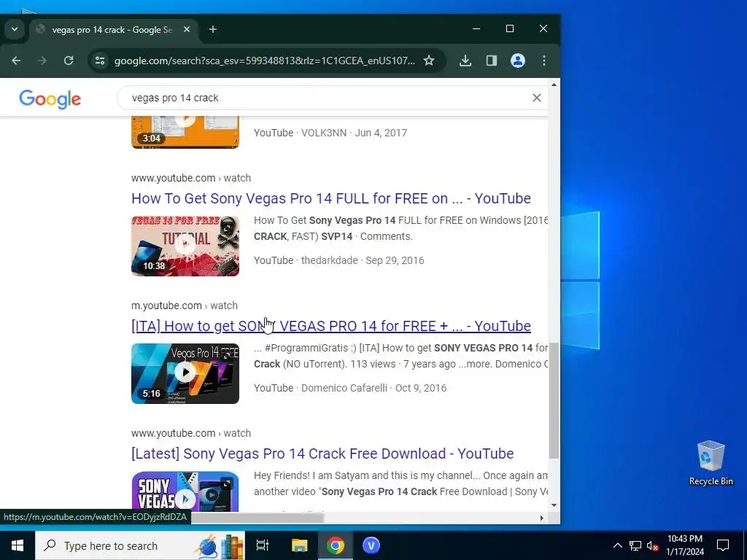Click the scrollbar down arrow
The image size is (747, 560).
point(554,505)
